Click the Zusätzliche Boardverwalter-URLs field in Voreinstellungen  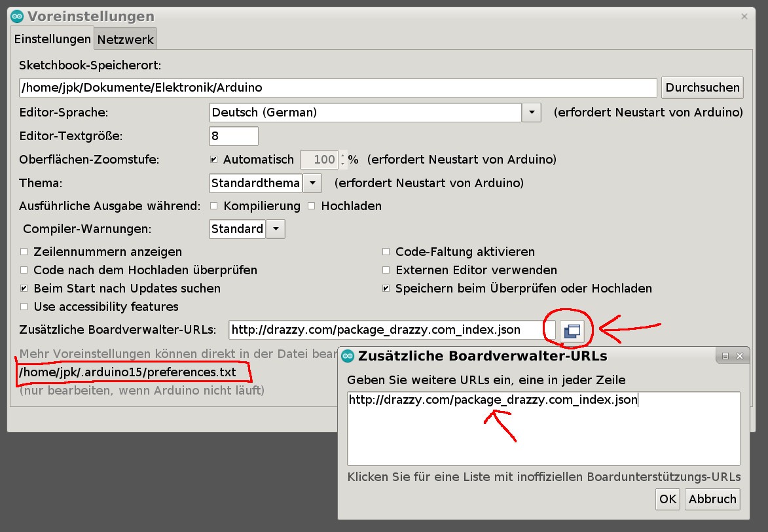pyautogui.click(x=392, y=330)
